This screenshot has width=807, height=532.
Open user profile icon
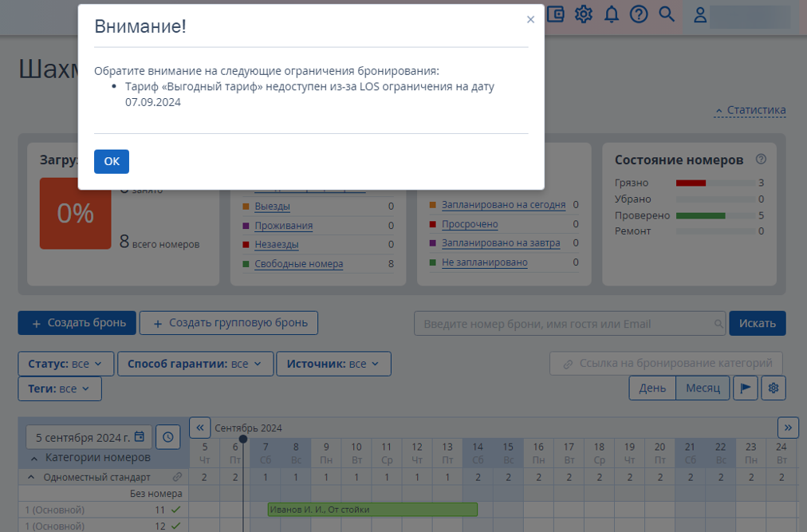(700, 15)
